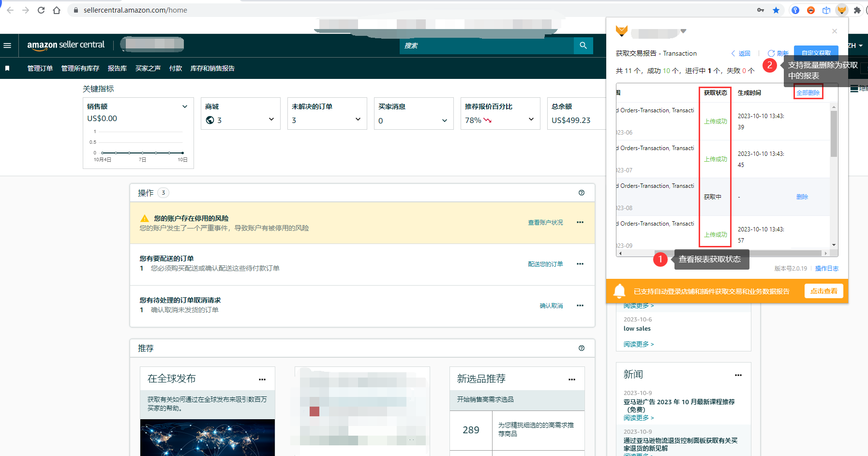Screen dimensions: 868x456
Task: Click the 点击查看 button in orange banner
Action: pos(823,291)
